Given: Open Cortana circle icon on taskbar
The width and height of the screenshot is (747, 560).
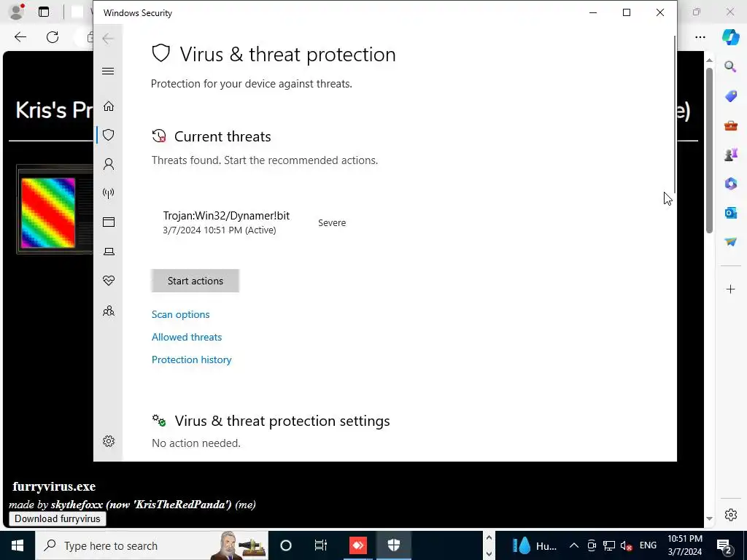Looking at the screenshot, I should [286, 545].
